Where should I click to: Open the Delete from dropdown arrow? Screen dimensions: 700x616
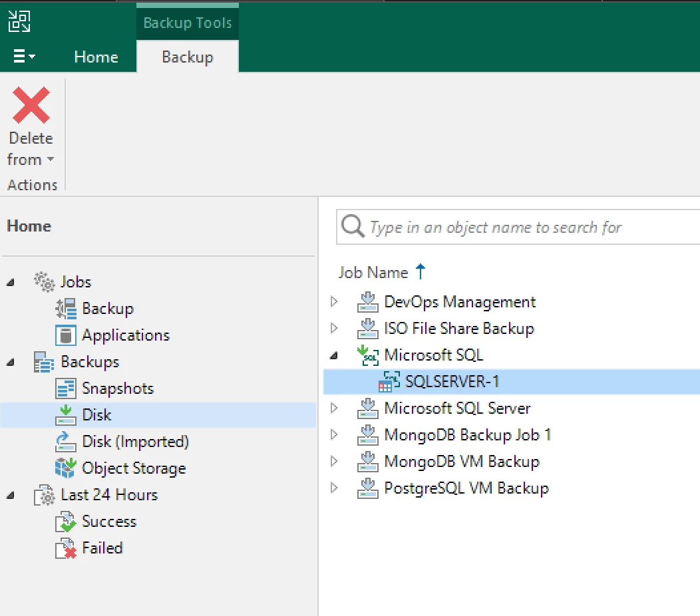tap(51, 160)
